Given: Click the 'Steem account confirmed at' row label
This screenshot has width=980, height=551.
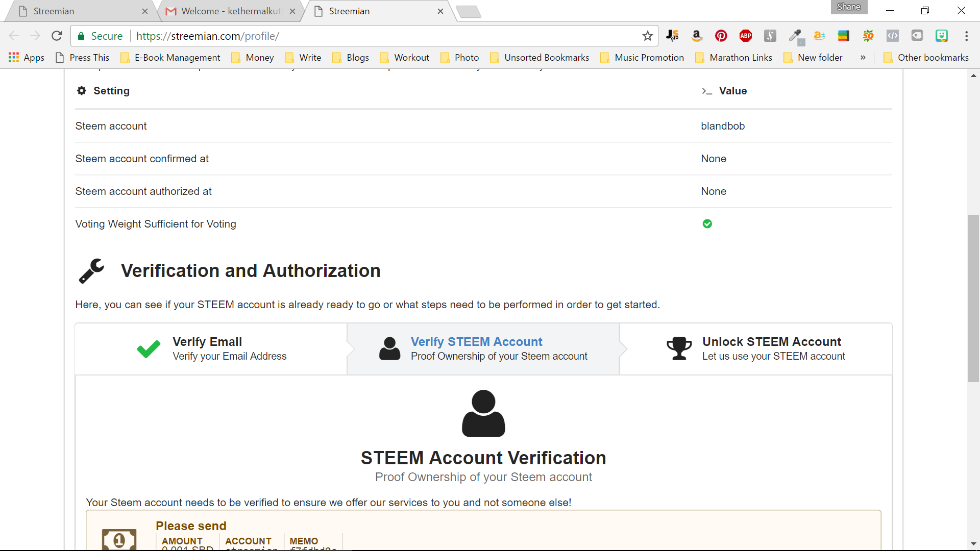Looking at the screenshot, I should click(142, 159).
